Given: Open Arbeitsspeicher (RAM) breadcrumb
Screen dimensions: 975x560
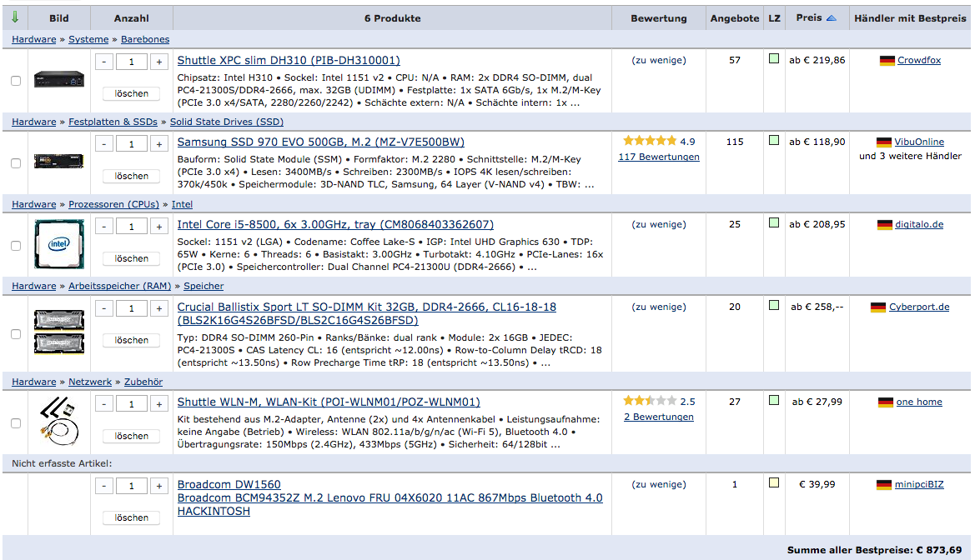Looking at the screenshot, I should coord(119,286).
